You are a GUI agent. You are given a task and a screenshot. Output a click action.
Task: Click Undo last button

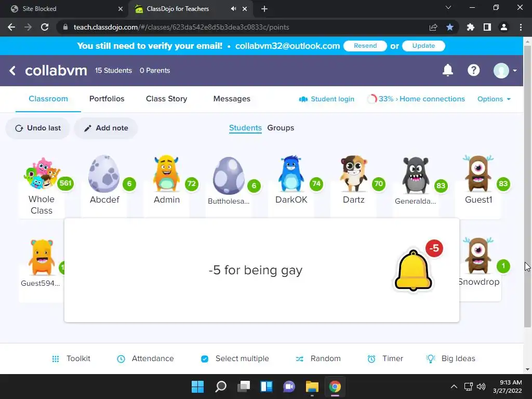point(37,128)
